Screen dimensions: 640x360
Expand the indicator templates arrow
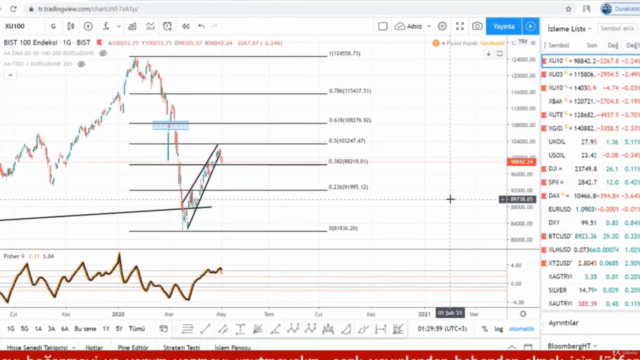click(x=118, y=26)
